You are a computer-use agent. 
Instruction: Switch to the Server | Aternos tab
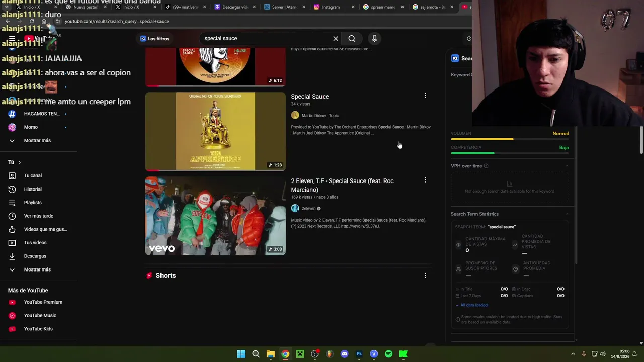(285, 7)
